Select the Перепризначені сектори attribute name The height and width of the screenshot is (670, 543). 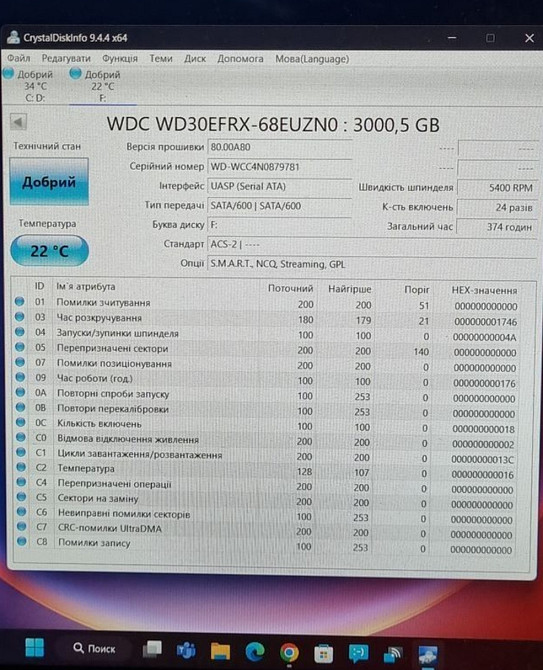tap(113, 349)
